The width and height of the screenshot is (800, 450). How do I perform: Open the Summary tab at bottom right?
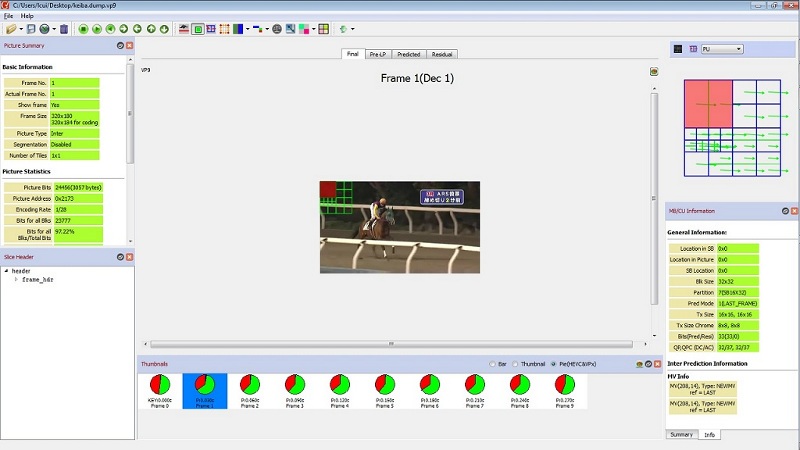pos(681,434)
